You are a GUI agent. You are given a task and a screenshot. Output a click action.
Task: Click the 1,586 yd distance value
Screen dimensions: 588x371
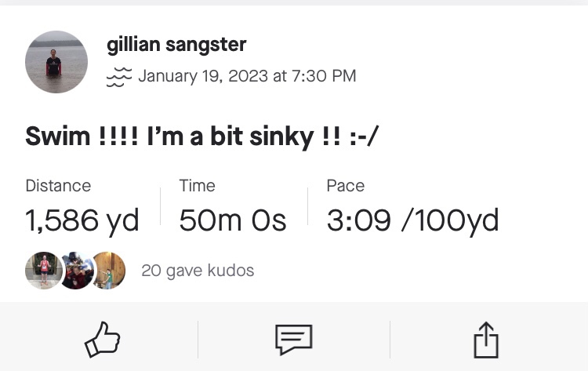click(x=82, y=221)
